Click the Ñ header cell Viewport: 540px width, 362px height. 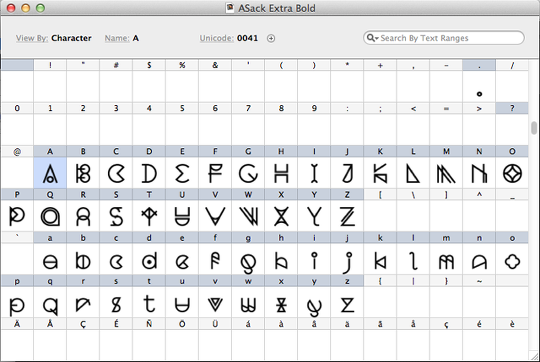pos(149,324)
